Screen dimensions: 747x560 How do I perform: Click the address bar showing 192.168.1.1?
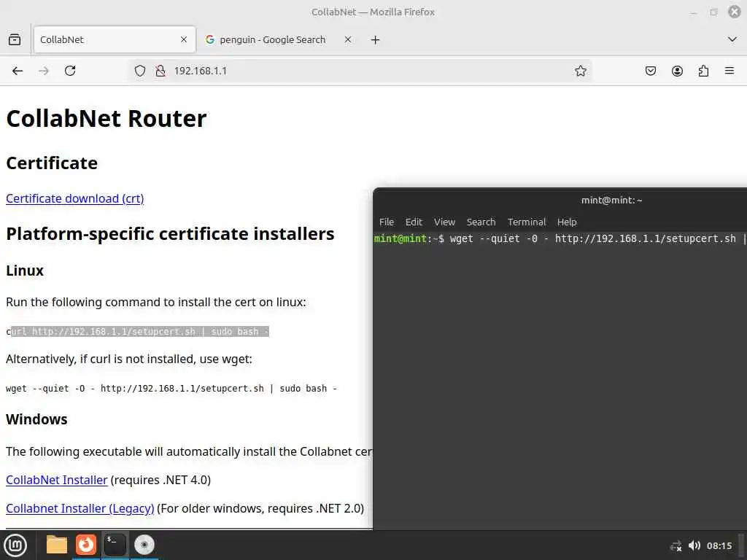pyautogui.click(x=362, y=71)
